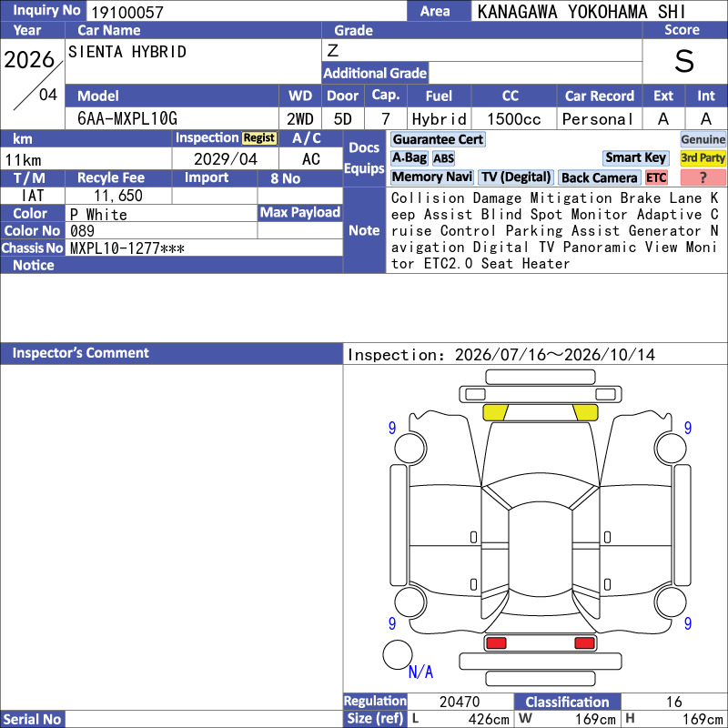Click the Genuine badge
728x728 pixels.
703,139
